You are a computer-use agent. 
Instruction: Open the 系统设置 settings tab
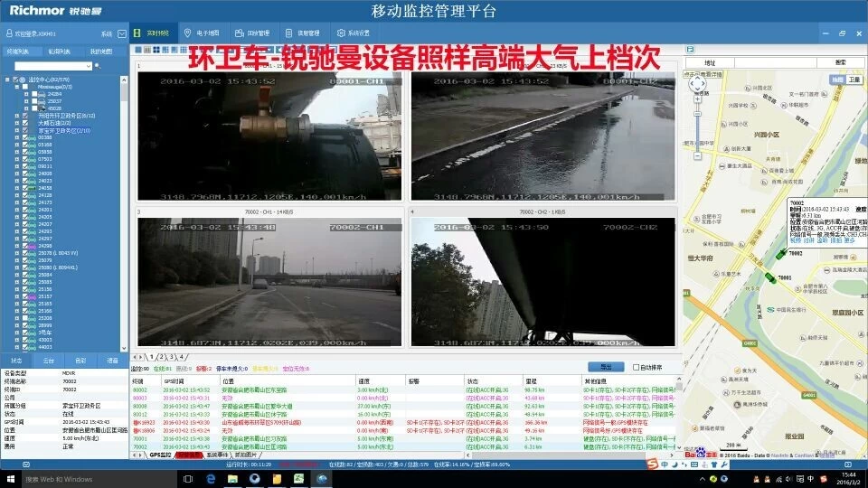pyautogui.click(x=354, y=33)
